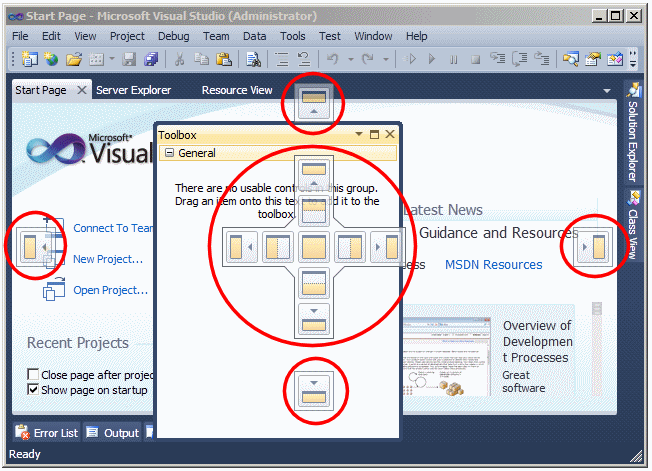Toggle Close page after project load checkbox
652x471 pixels.
pos(33,374)
